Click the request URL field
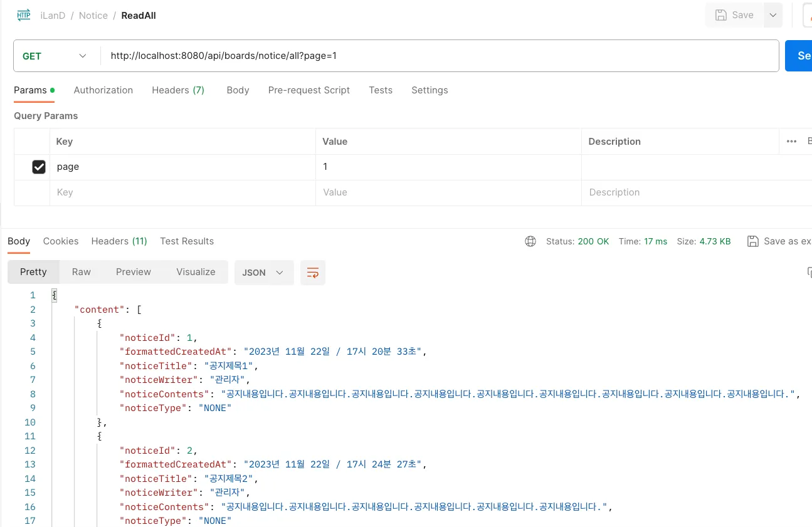The width and height of the screenshot is (812, 527). coord(439,56)
